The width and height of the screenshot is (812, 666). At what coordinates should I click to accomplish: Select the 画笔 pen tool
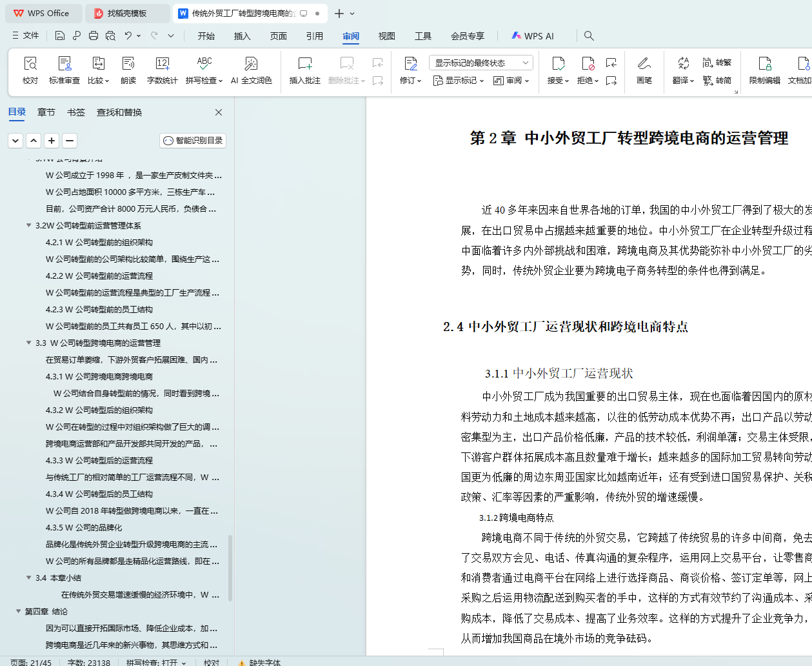click(x=644, y=70)
